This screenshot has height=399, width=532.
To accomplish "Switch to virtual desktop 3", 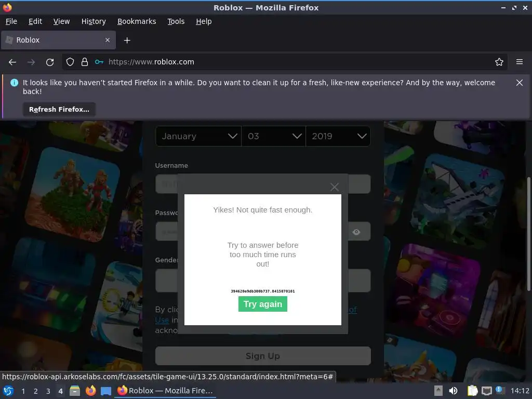I will click(x=48, y=391).
